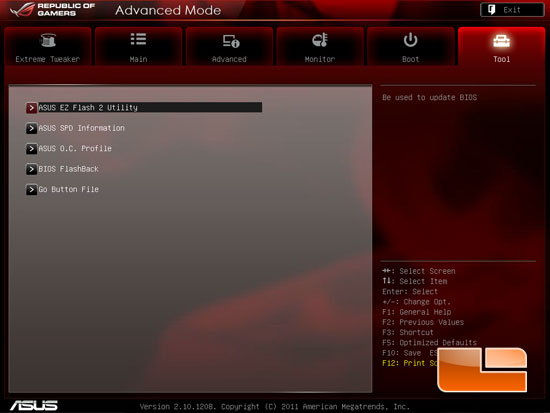Click the 'Enter: Select' hint
Image resolution: width=550 pixels, height=413 pixels.
pyautogui.click(x=410, y=292)
